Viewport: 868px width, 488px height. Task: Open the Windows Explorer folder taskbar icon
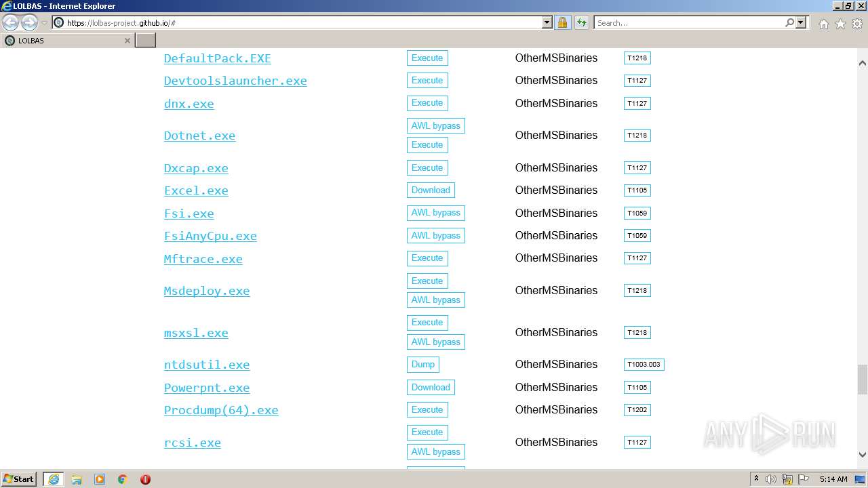77,479
